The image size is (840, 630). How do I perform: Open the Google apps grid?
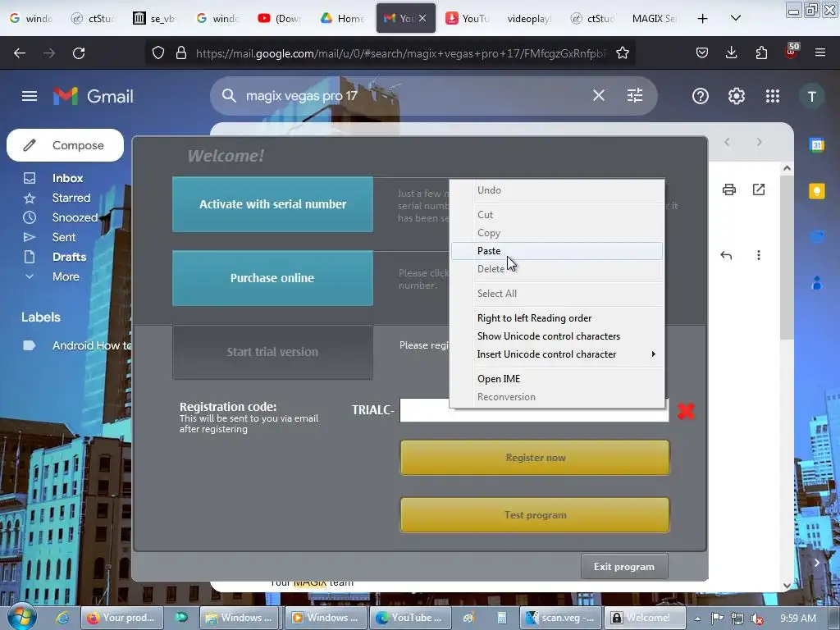click(773, 97)
